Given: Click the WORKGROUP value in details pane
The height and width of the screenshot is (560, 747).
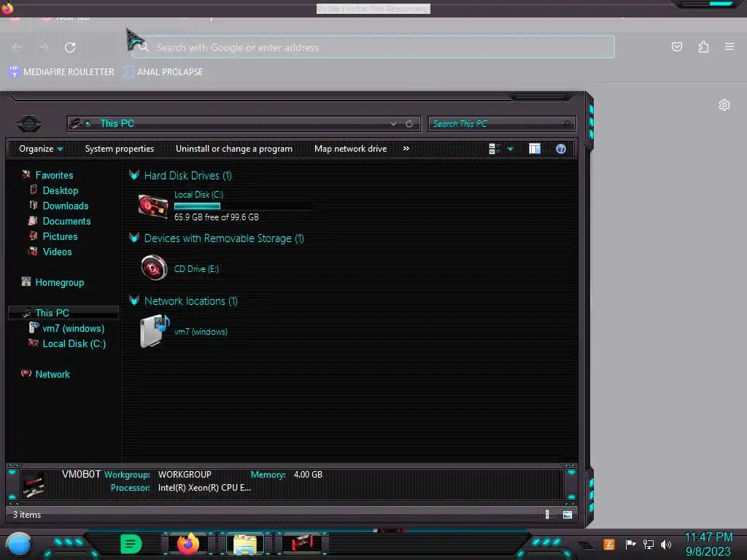Looking at the screenshot, I should click(x=185, y=475).
